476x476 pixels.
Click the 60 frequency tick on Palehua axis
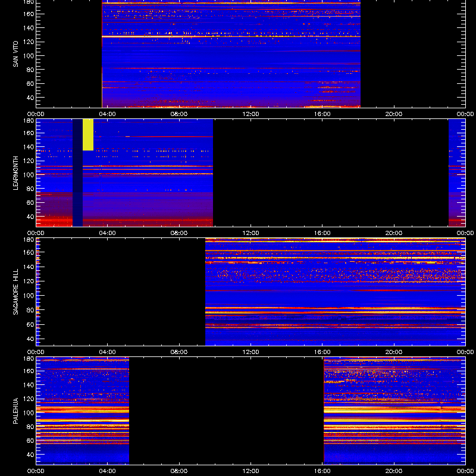(30, 440)
